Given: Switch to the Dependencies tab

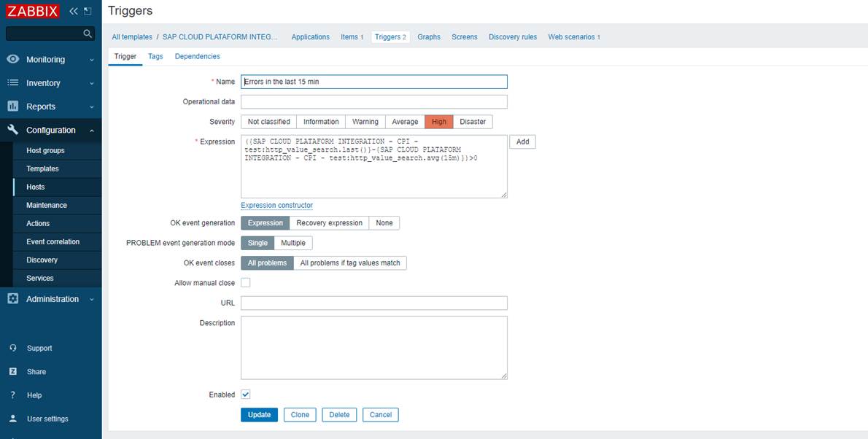Looking at the screenshot, I should (x=197, y=56).
